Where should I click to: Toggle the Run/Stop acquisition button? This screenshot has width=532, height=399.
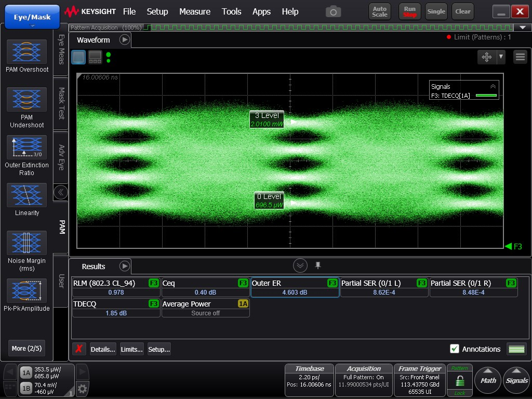[410, 11]
